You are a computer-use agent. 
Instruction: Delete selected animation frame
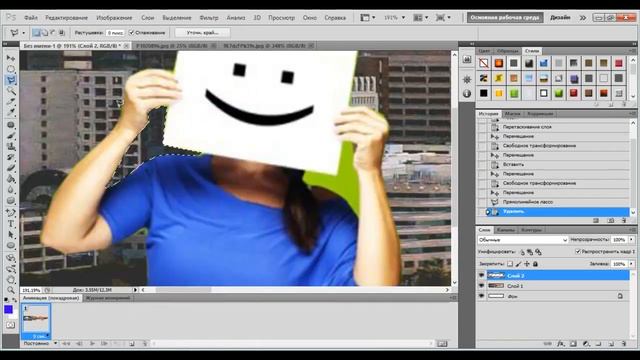tap(144, 344)
